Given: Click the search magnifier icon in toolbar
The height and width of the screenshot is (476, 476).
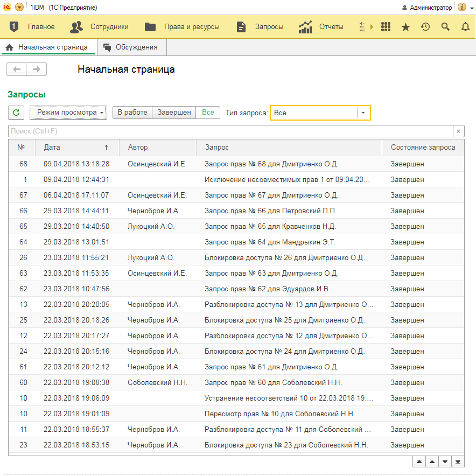Looking at the screenshot, I should pos(445,27).
